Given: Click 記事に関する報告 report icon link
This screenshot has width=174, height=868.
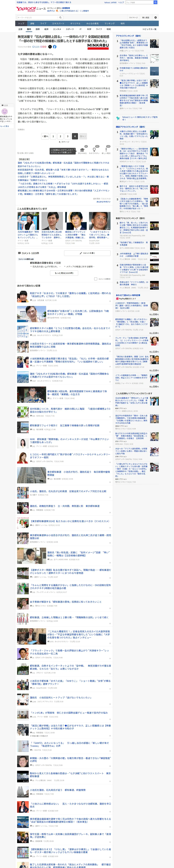Looking at the screenshot, I should [x=26, y=153].
